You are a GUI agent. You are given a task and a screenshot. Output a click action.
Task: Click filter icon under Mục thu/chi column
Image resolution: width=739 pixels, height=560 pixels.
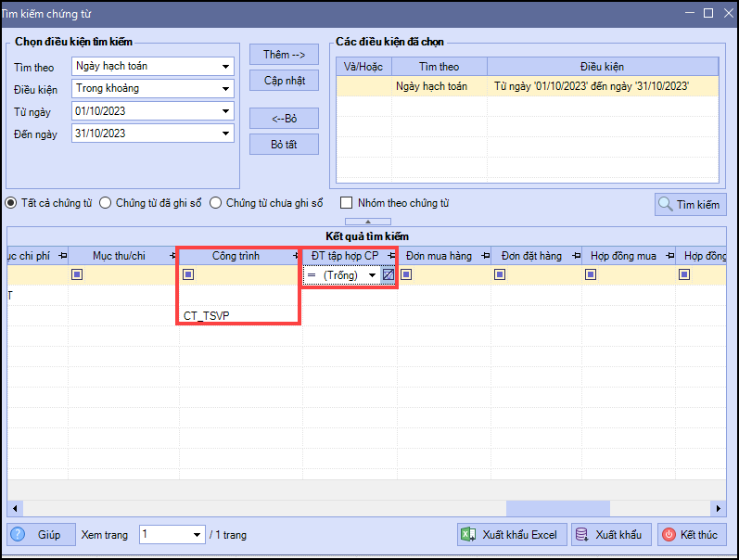pos(77,274)
